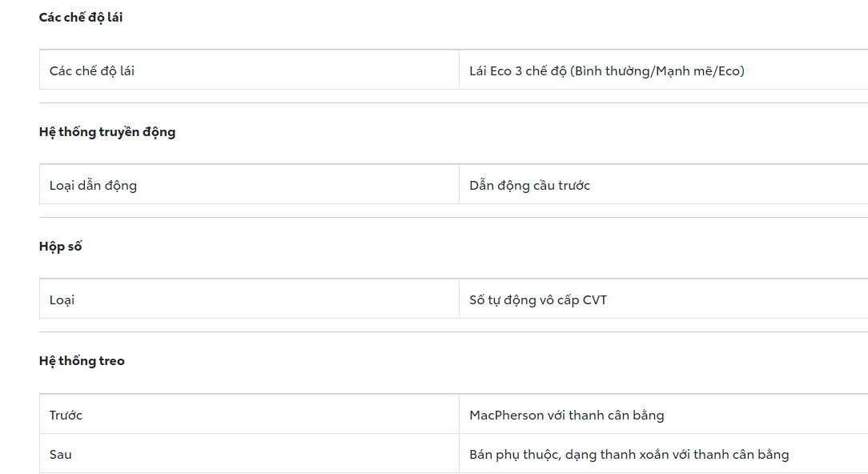Click the words 'cầu trước' in drivetrain value
Screen dimensions: 868x474
[x=561, y=186]
